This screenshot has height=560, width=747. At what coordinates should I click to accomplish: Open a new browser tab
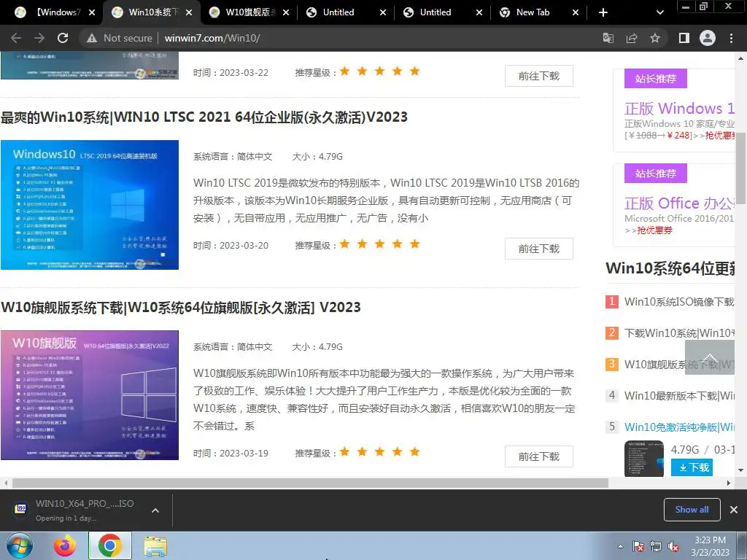[x=603, y=12]
